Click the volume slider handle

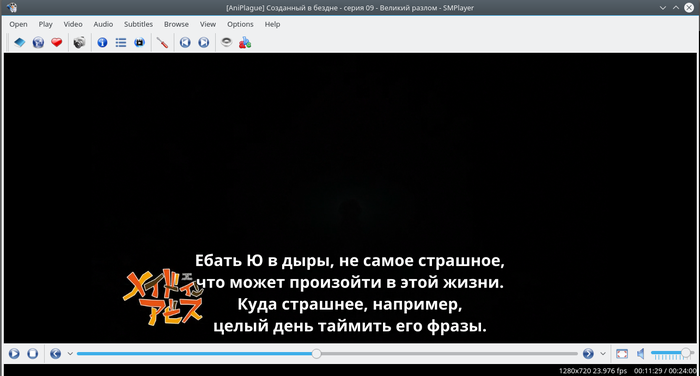686,353
